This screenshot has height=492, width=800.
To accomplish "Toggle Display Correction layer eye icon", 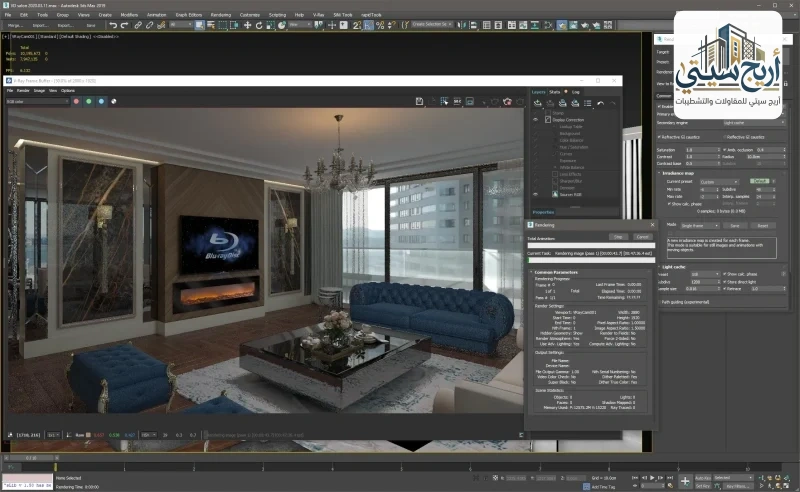I will click(535, 120).
